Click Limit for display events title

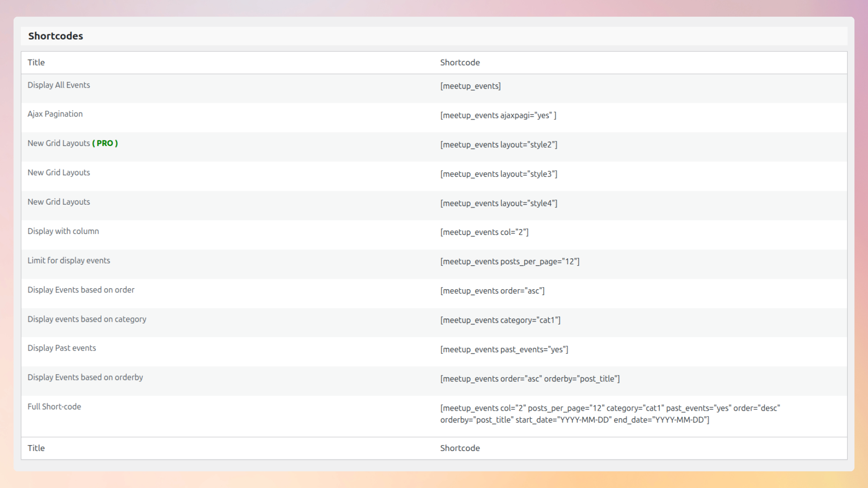(69, 260)
